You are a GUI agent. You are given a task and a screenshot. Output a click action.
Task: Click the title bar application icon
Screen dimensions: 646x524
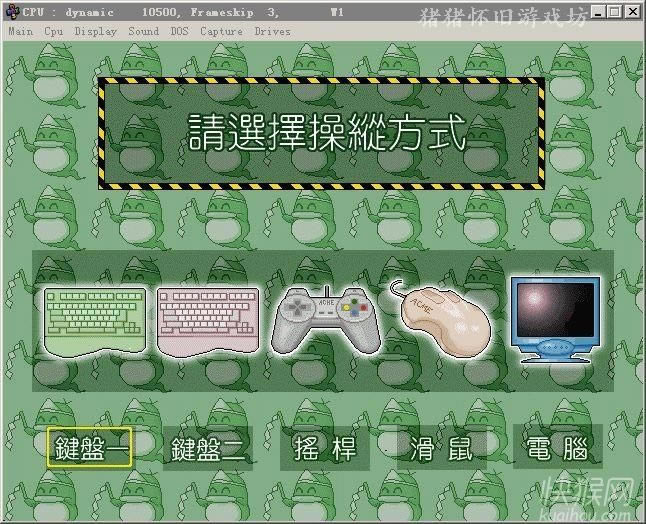(12, 12)
